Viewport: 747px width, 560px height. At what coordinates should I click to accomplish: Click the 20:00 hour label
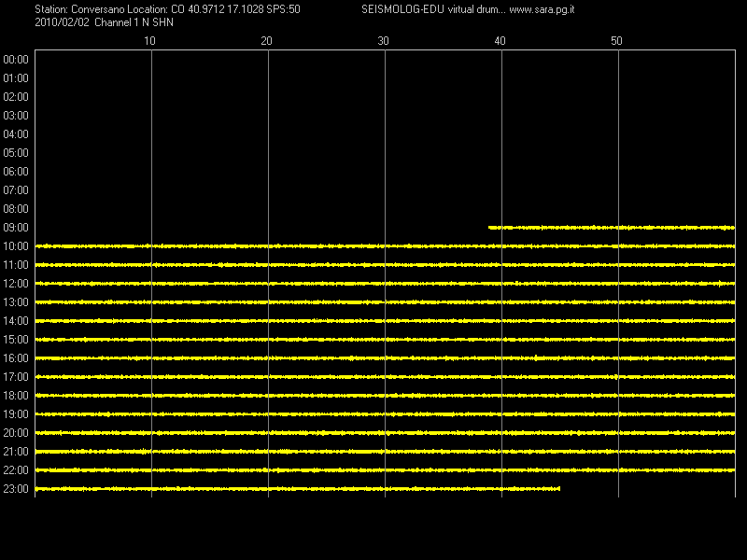(x=16, y=433)
